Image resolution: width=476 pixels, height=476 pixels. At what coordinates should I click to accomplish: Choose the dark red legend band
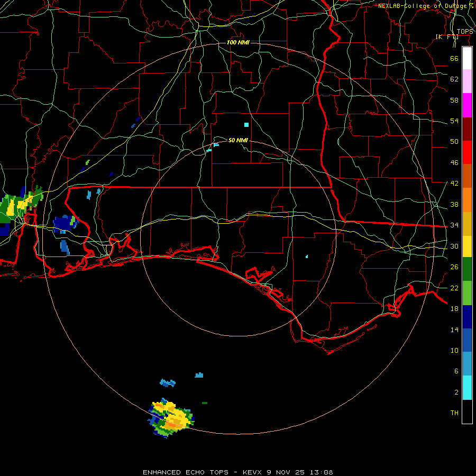click(x=467, y=129)
